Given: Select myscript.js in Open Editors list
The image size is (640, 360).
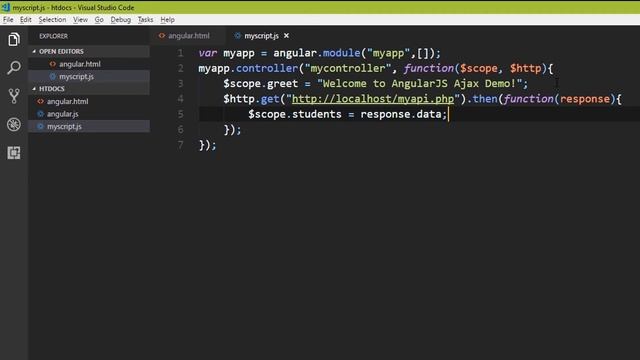Looking at the screenshot, I should pyautogui.click(x=89, y=76).
